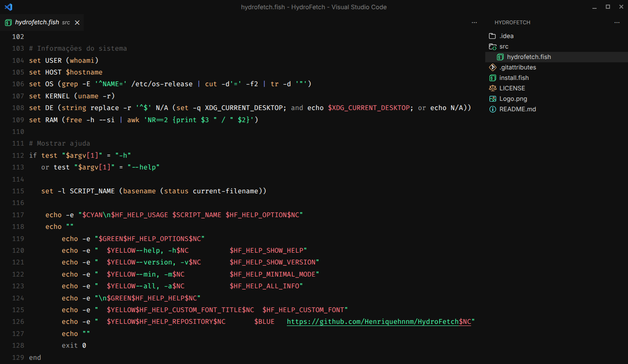Select hydrofetch.fish in the explorer
This screenshot has width=628, height=364.
[556, 57]
